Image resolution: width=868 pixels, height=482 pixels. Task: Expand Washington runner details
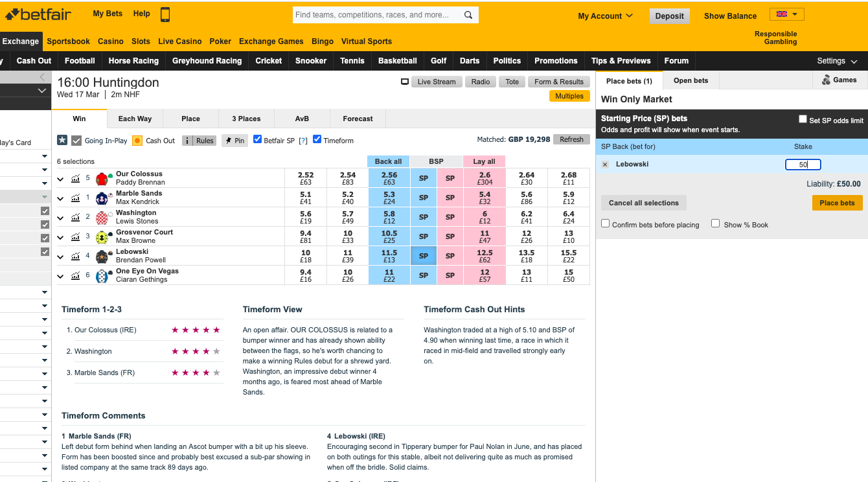point(61,218)
